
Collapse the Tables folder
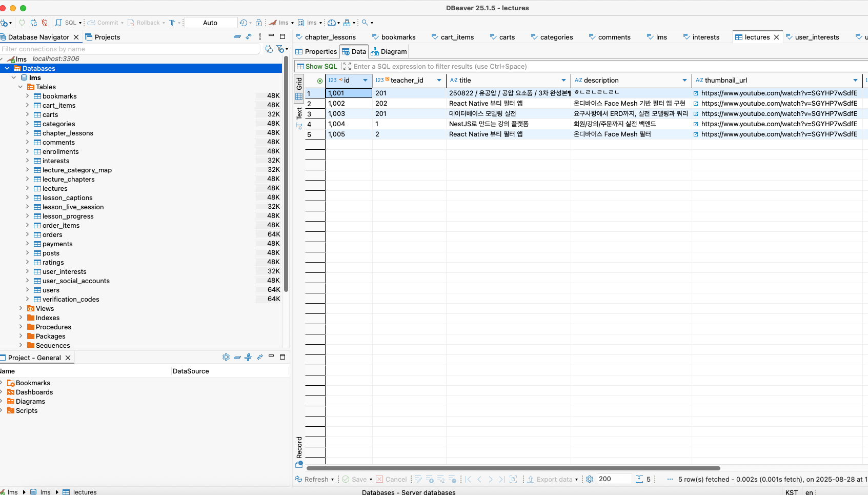(x=21, y=87)
